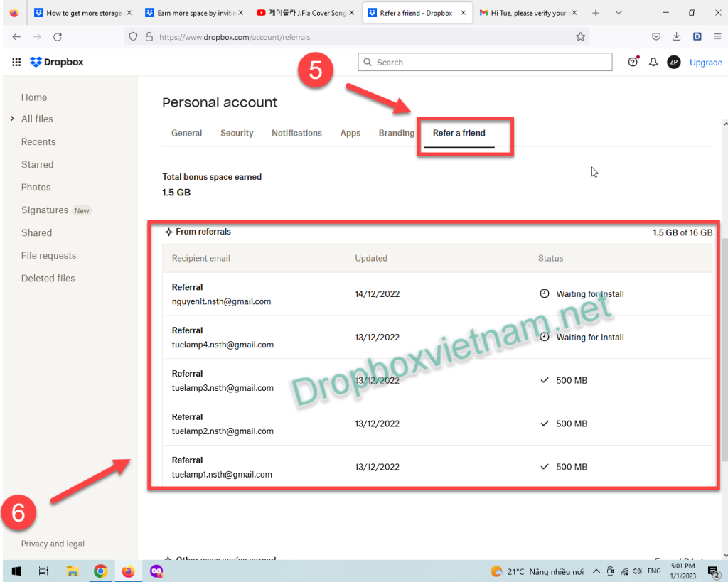
Task: Click the Recipient email column header
Action: pos(200,259)
